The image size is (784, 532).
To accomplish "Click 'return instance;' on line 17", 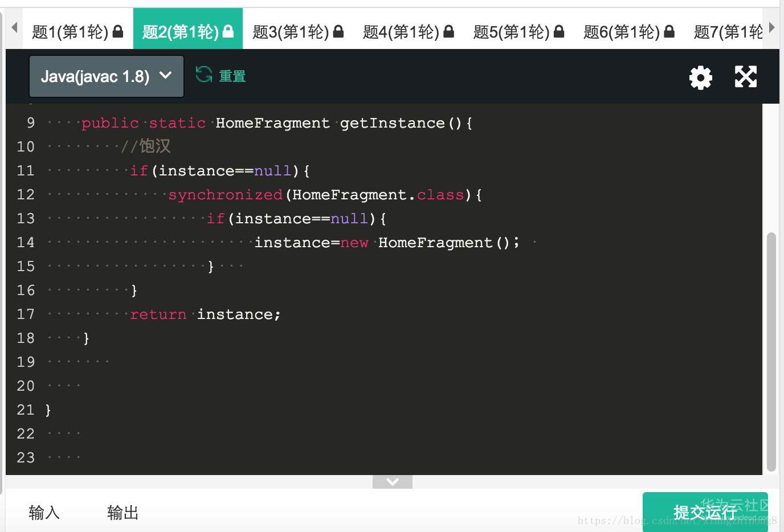I will [205, 314].
